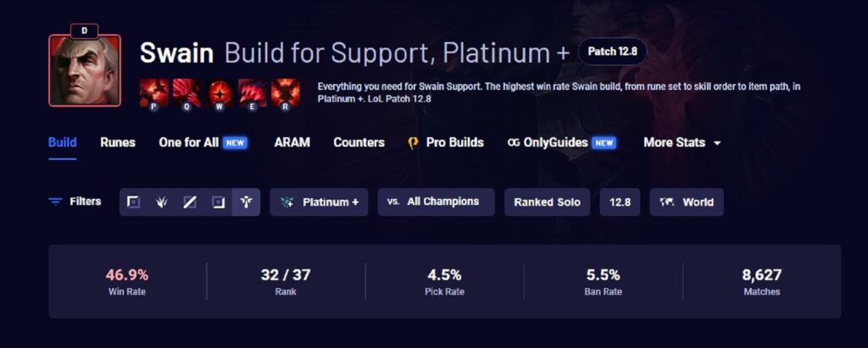
Task: Switch to the Runes tab
Action: (x=118, y=142)
